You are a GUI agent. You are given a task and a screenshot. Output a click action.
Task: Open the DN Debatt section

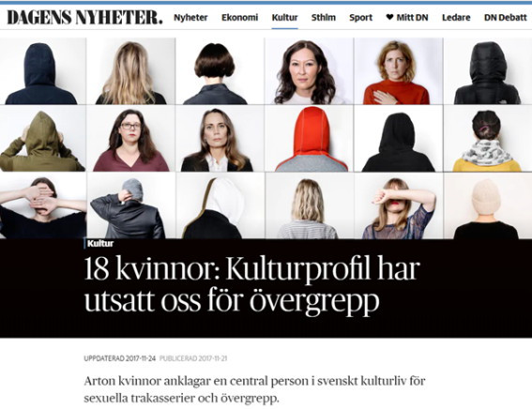tap(505, 18)
